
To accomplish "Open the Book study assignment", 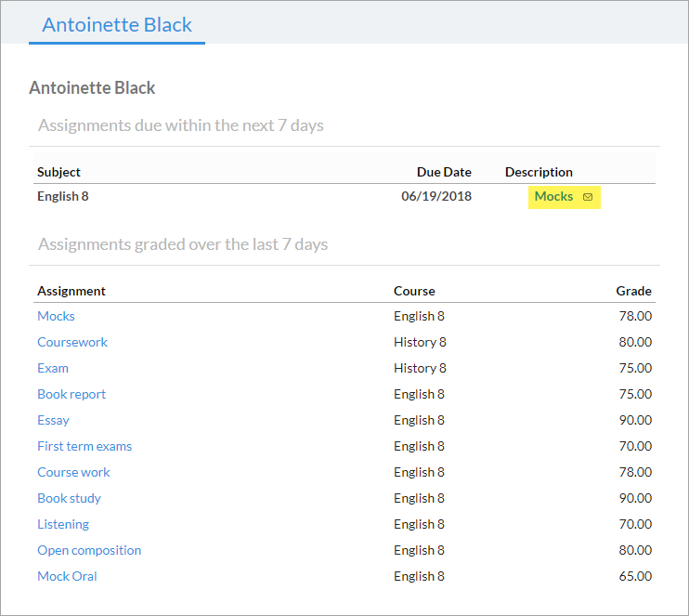I will pos(69,498).
